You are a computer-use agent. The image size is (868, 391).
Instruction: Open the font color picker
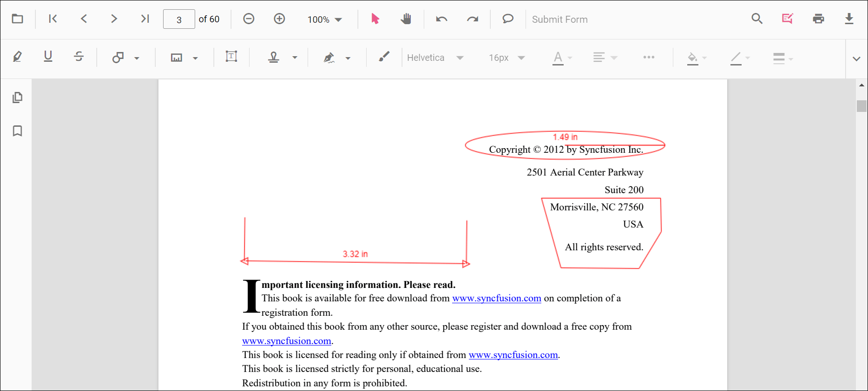pyautogui.click(x=562, y=58)
